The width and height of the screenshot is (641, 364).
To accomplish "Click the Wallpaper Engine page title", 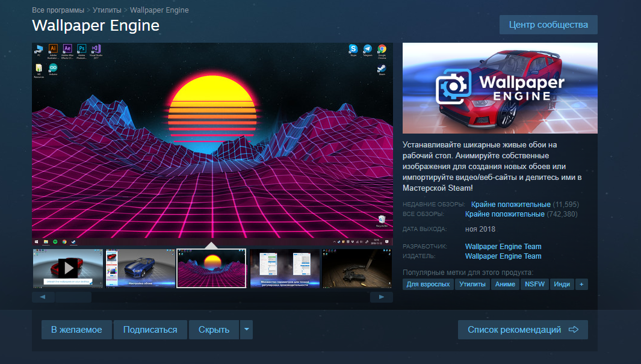I will 96,25.
